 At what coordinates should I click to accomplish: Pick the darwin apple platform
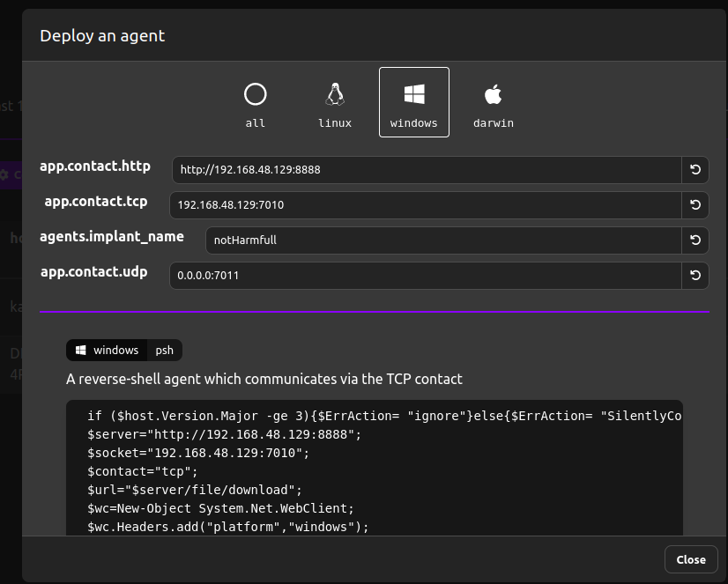[493, 102]
